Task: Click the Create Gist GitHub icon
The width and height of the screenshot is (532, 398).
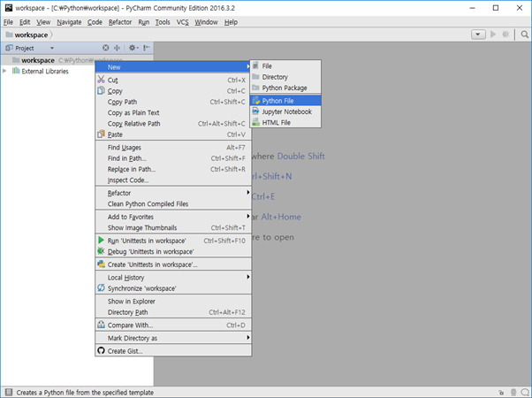Action: coord(101,350)
